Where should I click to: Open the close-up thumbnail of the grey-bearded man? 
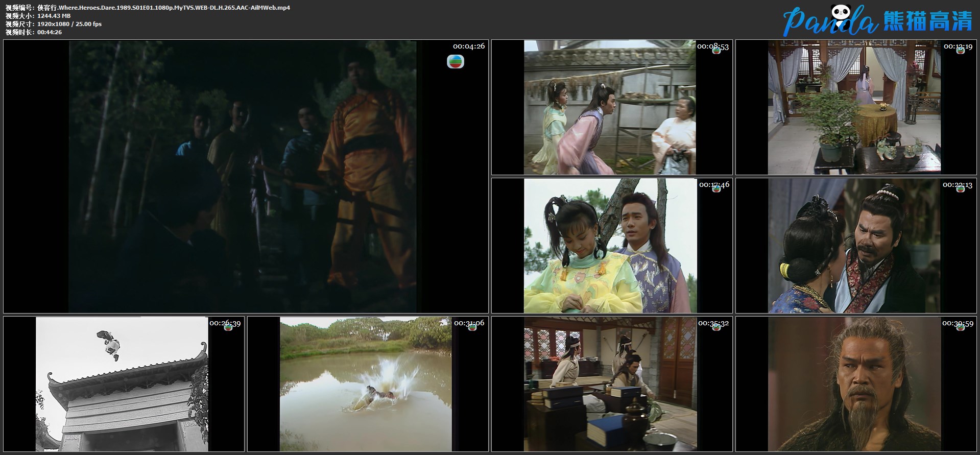(x=856, y=384)
